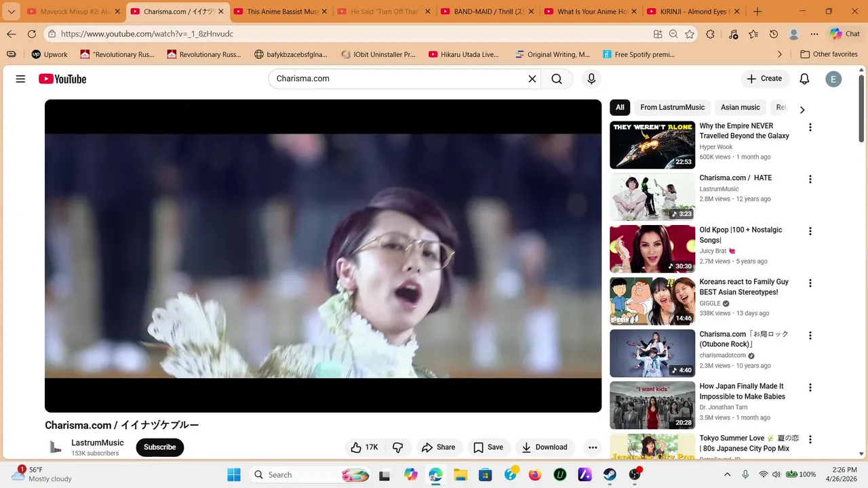Refresh the page in Edge
Viewport: 868px width, 488px height.
tap(32, 34)
